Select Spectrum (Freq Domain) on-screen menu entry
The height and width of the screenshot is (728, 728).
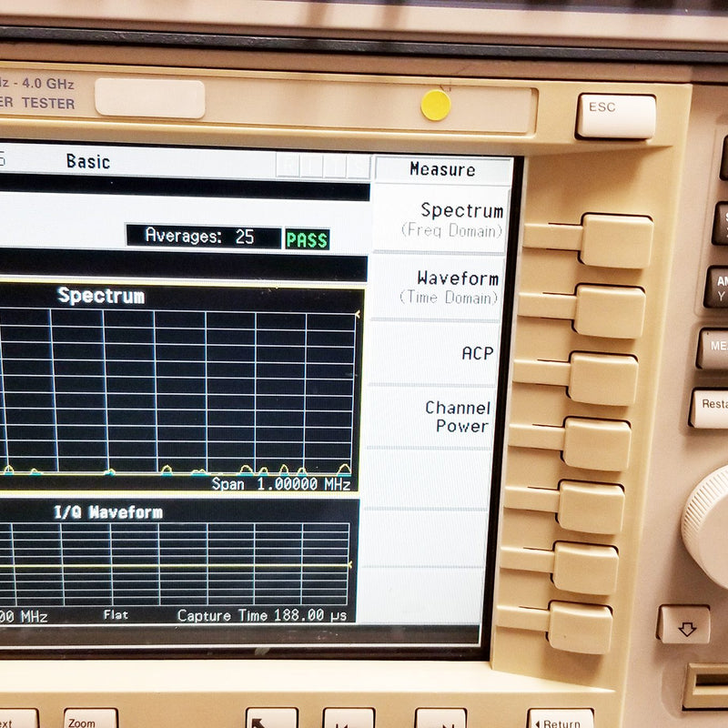pos(440,219)
